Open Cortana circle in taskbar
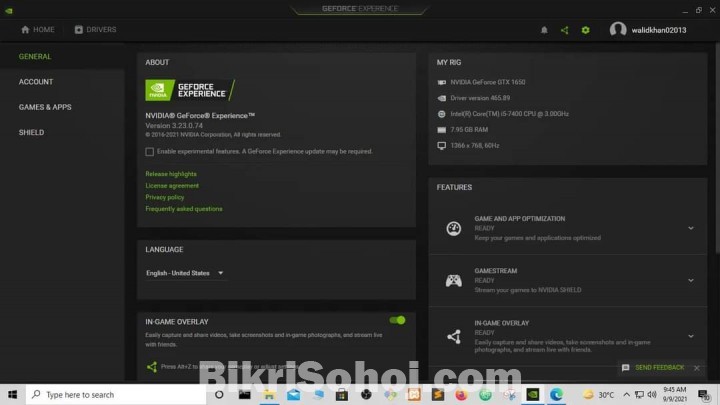Screen dimensions: 720x405 219,394
